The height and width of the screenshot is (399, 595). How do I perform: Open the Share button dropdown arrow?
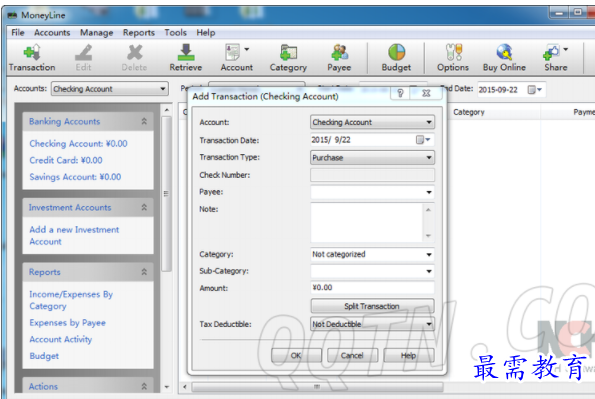click(565, 49)
